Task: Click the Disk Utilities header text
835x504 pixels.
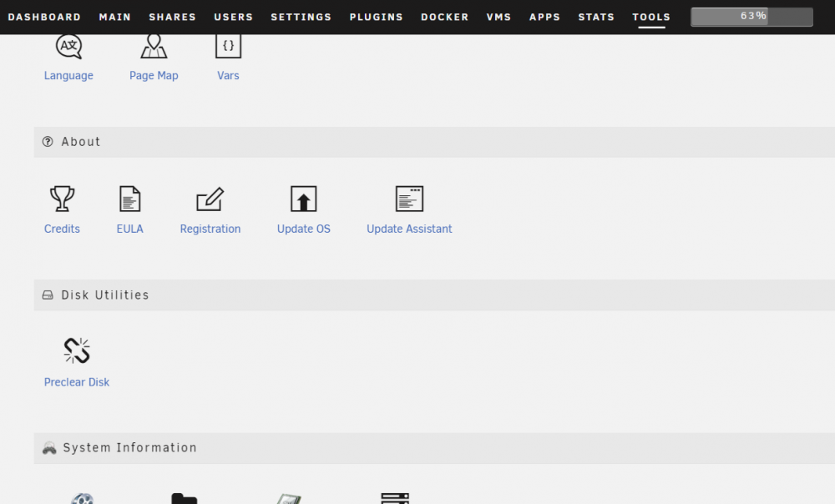Action: pyautogui.click(x=105, y=295)
